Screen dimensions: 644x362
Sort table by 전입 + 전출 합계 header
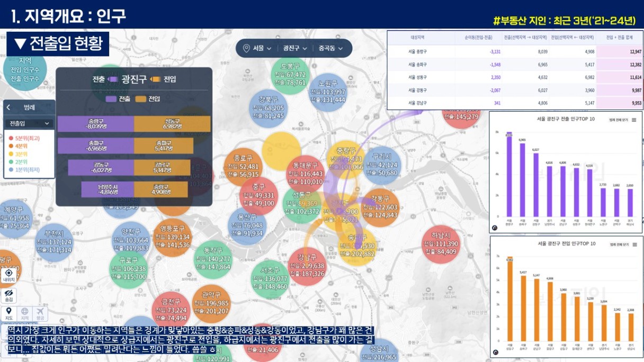click(620, 38)
